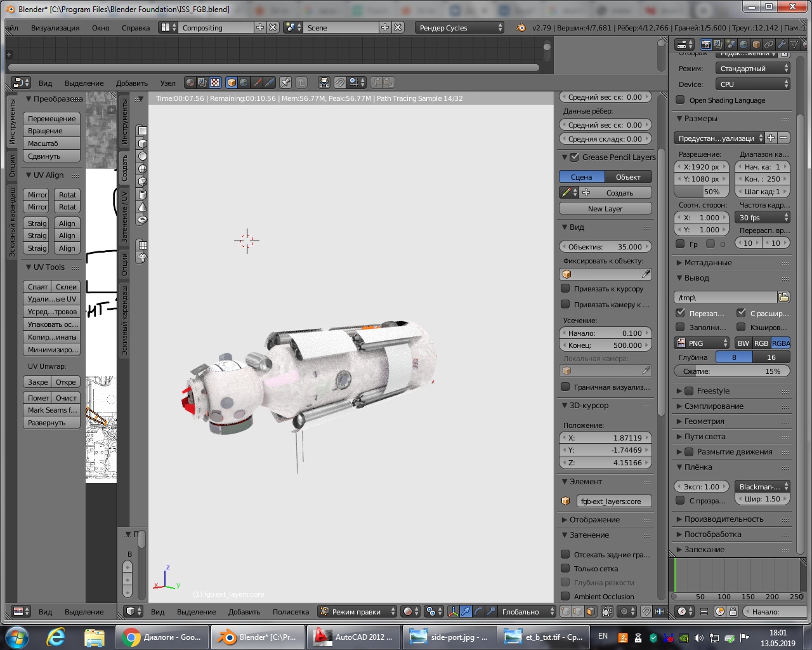
Task: Open the render engine dropdown (Рендер Cycles)
Action: [x=460, y=27]
